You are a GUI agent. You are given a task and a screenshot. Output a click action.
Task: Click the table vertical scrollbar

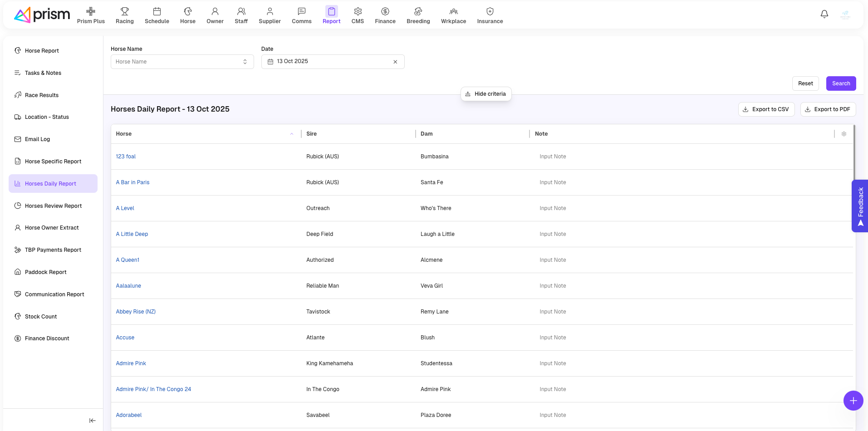coord(854,154)
